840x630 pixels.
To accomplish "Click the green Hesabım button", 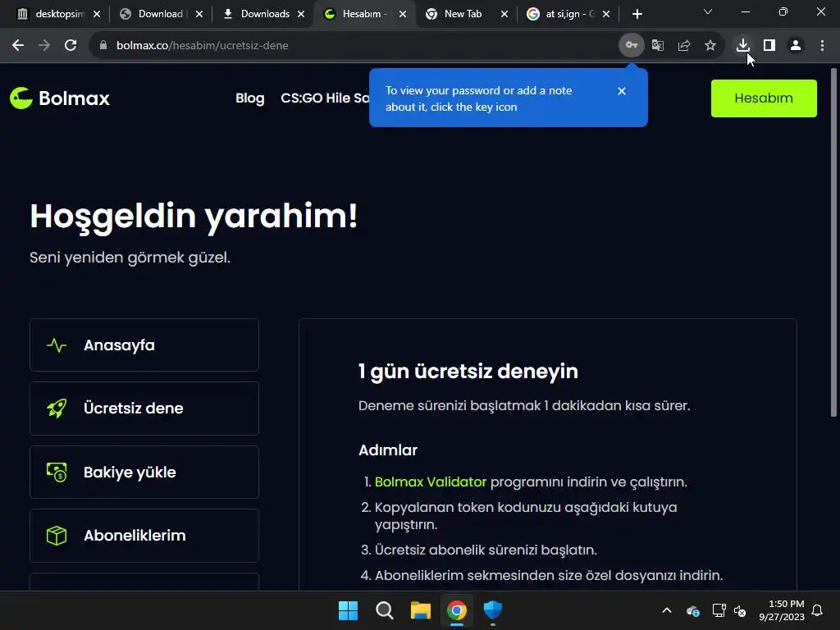I will 764,98.
